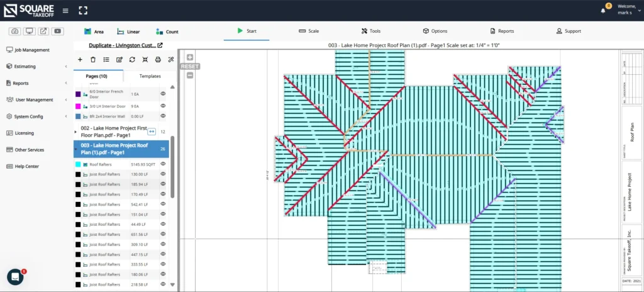Hide the 3/0 LH Interior Door takeoff

(163, 106)
